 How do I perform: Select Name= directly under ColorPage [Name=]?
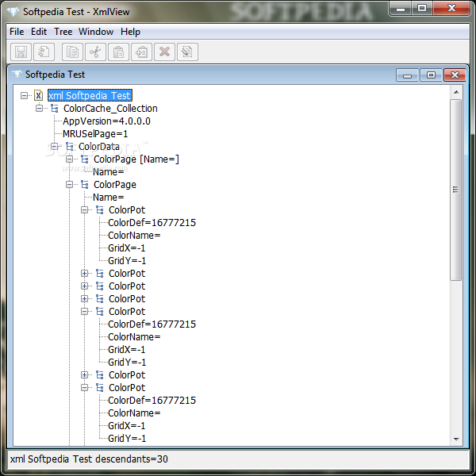tap(109, 172)
